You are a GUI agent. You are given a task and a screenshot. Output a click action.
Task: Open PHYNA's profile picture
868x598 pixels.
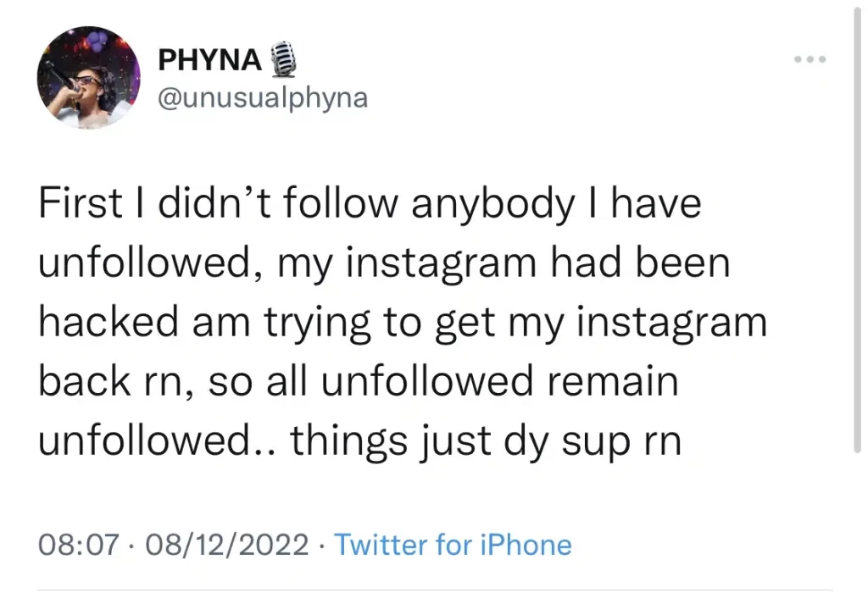pos(88,78)
